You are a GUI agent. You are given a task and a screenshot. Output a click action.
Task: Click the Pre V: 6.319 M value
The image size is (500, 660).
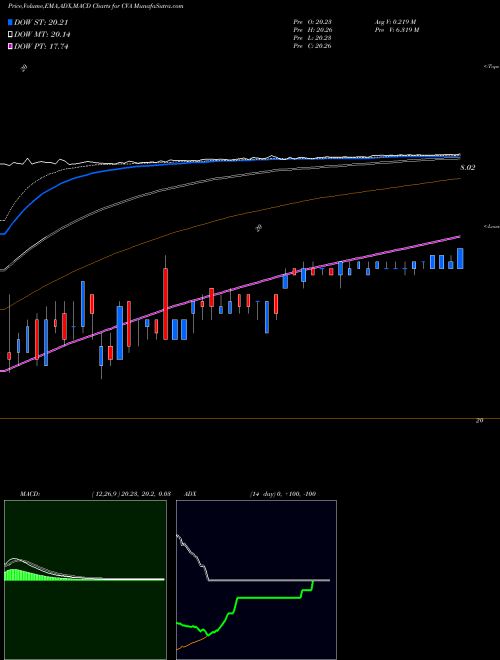click(x=396, y=30)
